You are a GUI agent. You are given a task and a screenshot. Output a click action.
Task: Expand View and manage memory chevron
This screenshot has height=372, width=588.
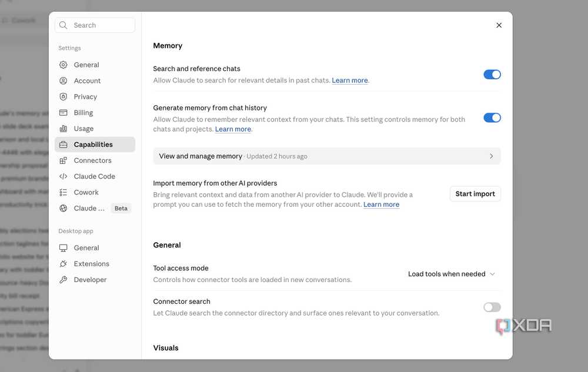491,156
